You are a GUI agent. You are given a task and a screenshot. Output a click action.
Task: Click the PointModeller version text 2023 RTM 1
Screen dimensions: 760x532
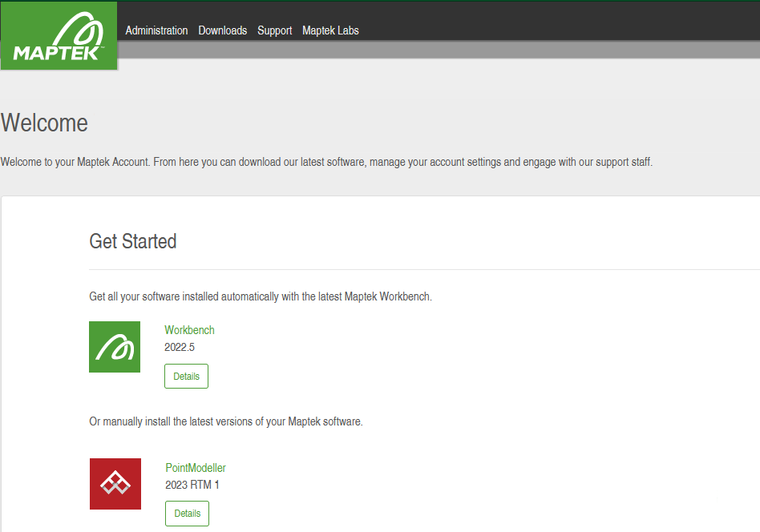(192, 485)
